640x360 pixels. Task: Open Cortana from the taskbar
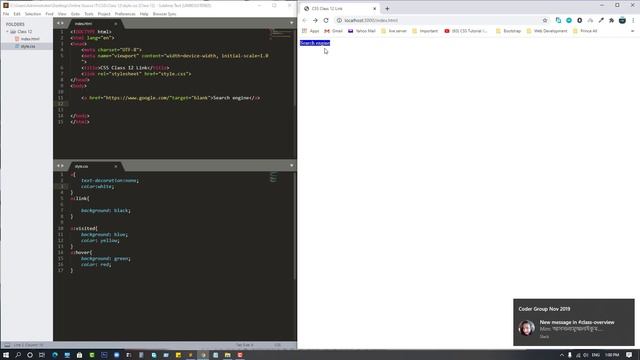[30, 355]
